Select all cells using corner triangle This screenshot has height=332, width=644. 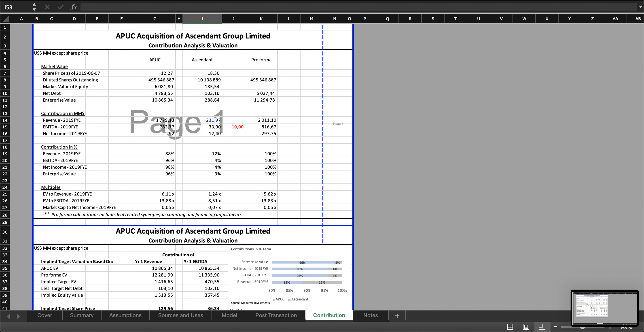(5, 19)
